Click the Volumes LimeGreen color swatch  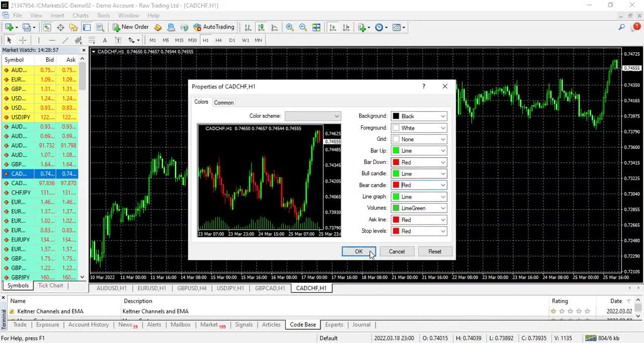[x=396, y=208]
